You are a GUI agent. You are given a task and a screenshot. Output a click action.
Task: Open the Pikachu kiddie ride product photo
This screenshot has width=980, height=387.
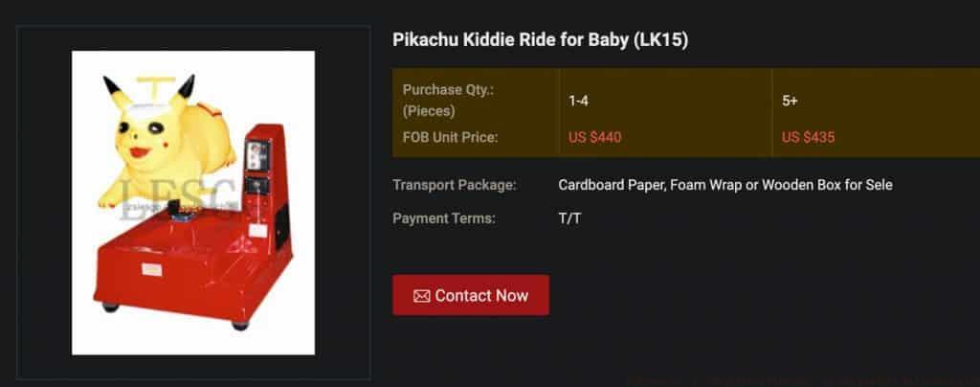point(193,202)
